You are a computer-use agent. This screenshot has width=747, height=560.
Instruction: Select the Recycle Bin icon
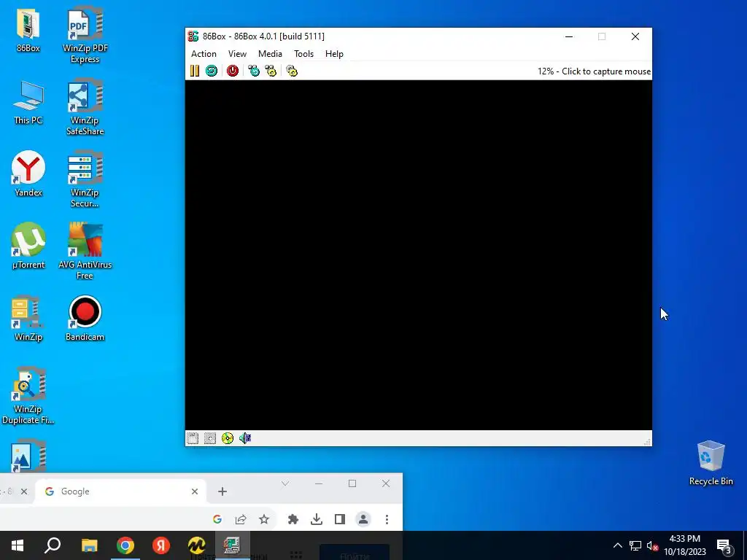(x=711, y=463)
